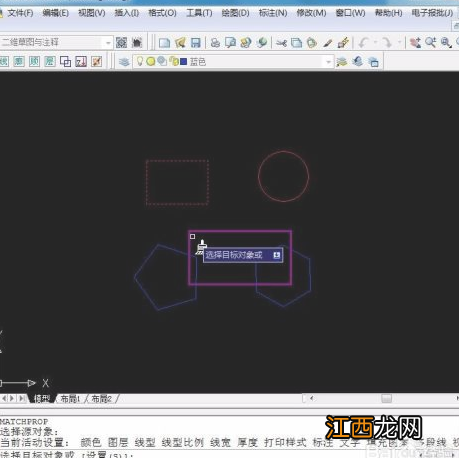
Task: Open the 文件(F) menu
Action: tap(20, 13)
